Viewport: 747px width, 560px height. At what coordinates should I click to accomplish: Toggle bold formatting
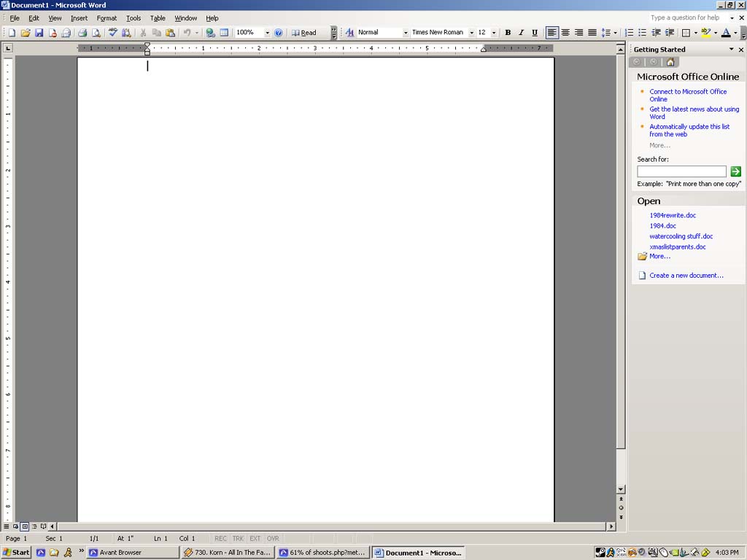click(506, 32)
